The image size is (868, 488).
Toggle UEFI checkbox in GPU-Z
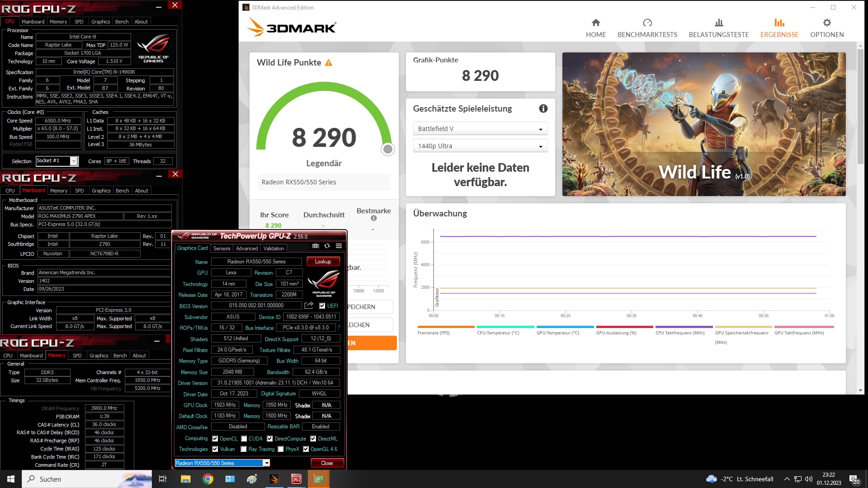[x=322, y=306]
